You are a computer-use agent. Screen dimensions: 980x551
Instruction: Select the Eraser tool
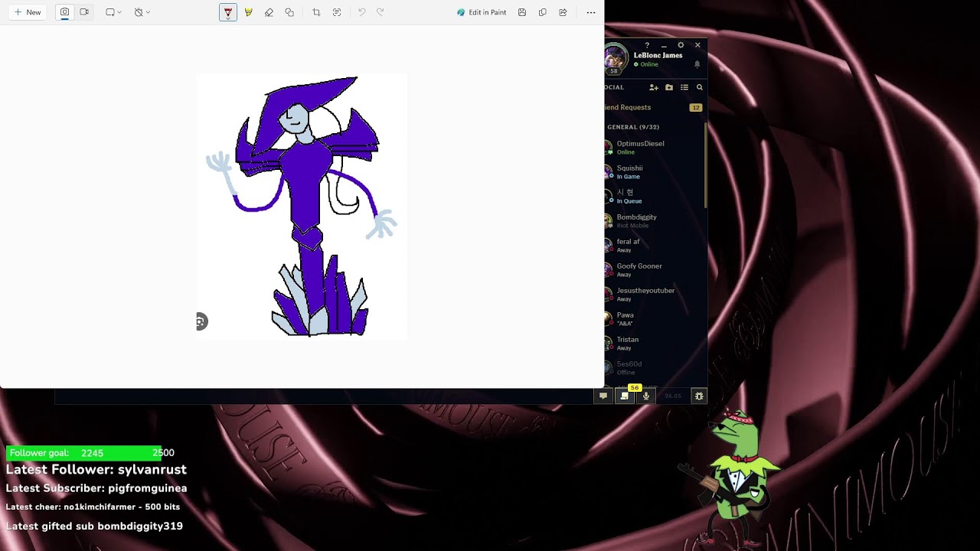(x=269, y=12)
